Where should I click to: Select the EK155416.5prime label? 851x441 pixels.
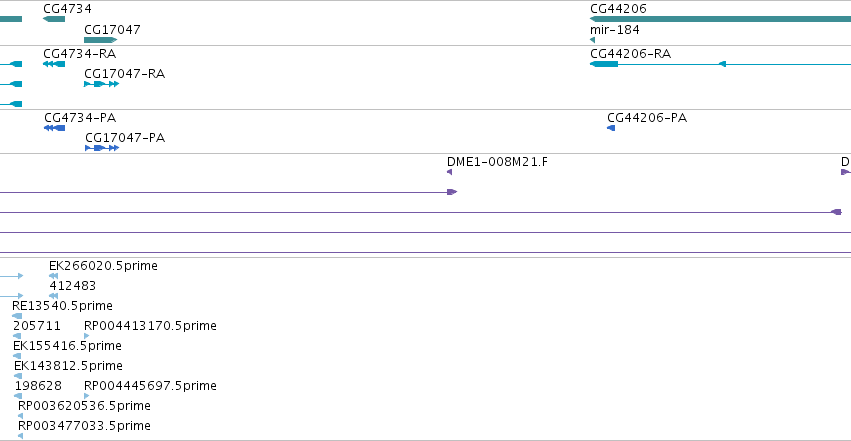67,346
